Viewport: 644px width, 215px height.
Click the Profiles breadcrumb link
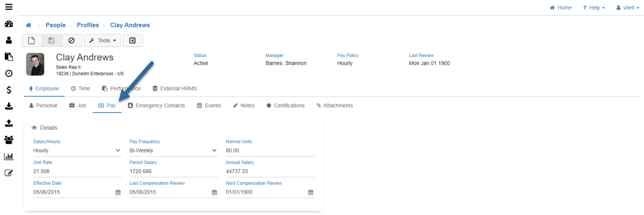click(88, 25)
